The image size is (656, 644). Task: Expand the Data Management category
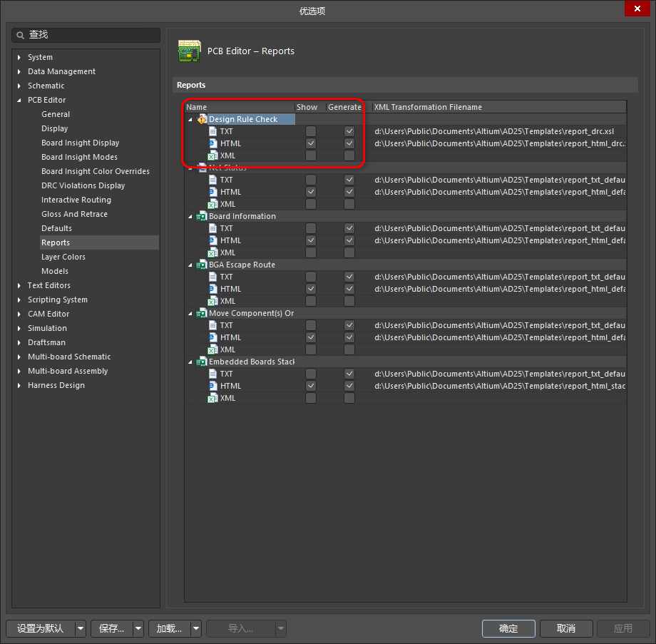19,71
